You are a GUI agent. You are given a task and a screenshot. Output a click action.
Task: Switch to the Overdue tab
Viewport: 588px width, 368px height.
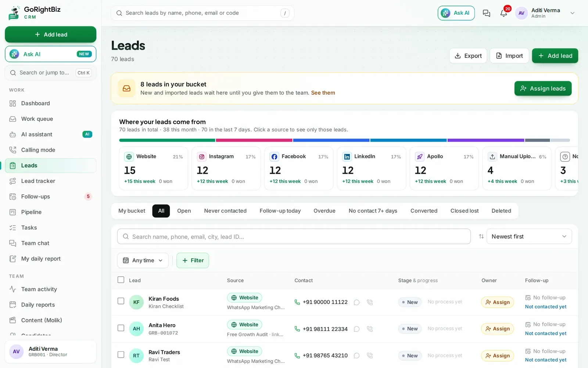click(x=325, y=211)
